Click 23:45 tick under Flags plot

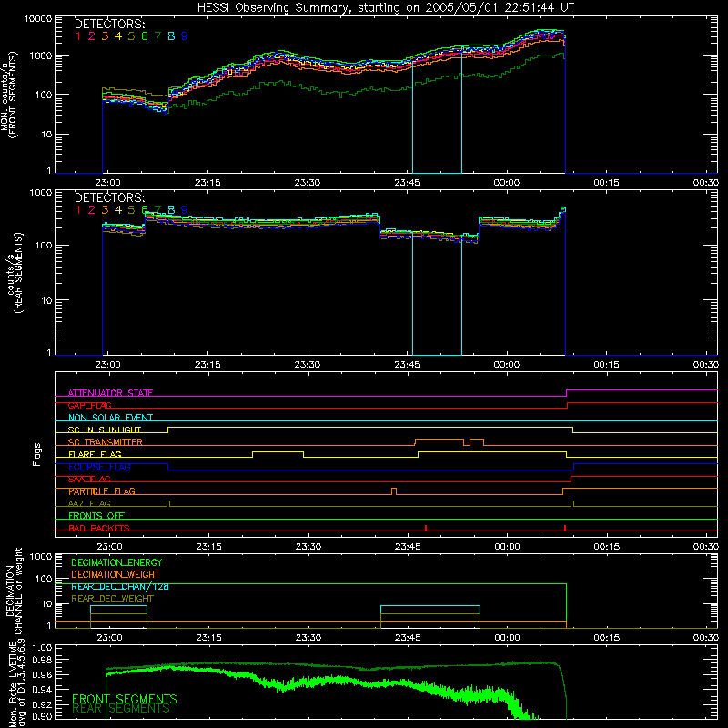pos(408,547)
